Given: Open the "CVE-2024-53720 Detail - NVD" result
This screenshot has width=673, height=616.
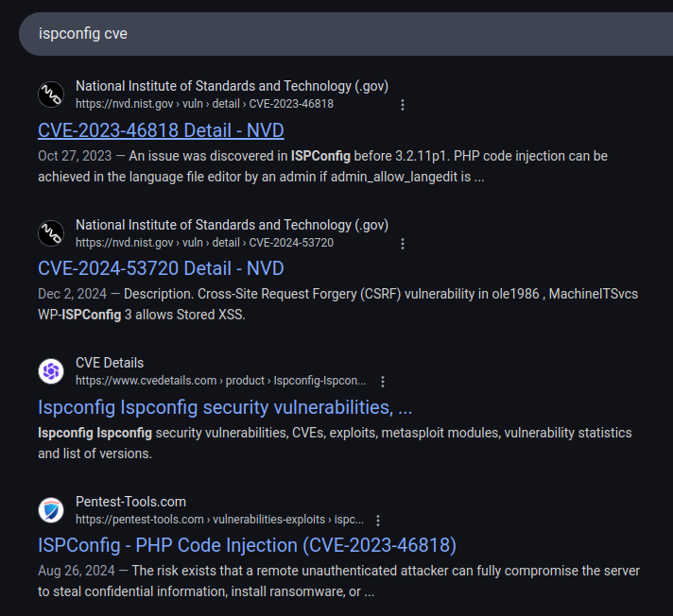Looking at the screenshot, I should 161,268.
